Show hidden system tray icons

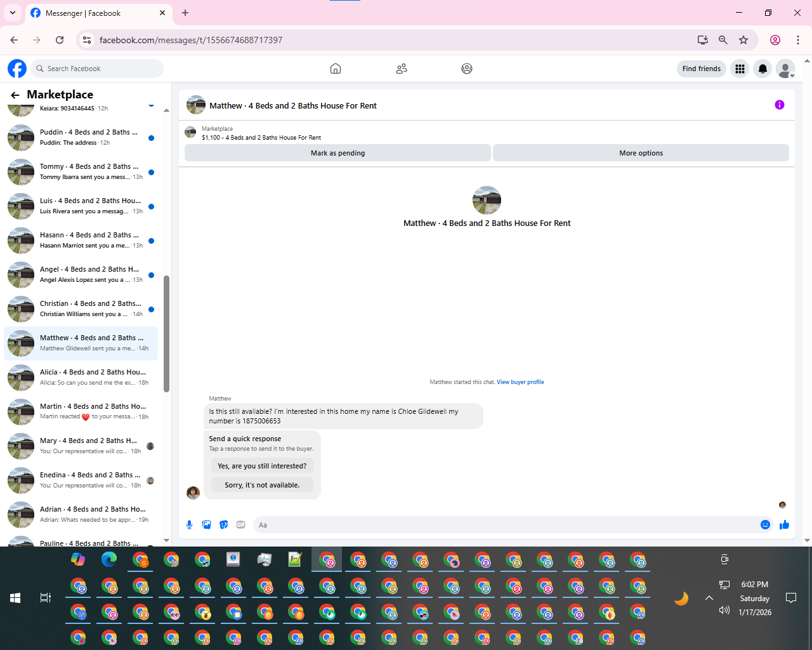click(709, 598)
